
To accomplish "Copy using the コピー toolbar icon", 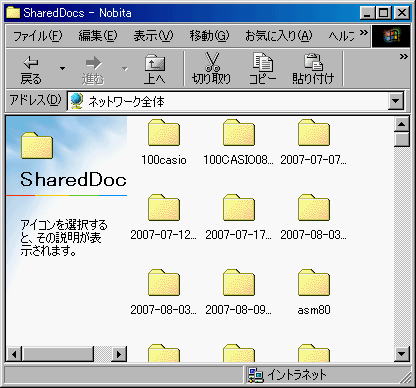I will tap(263, 70).
